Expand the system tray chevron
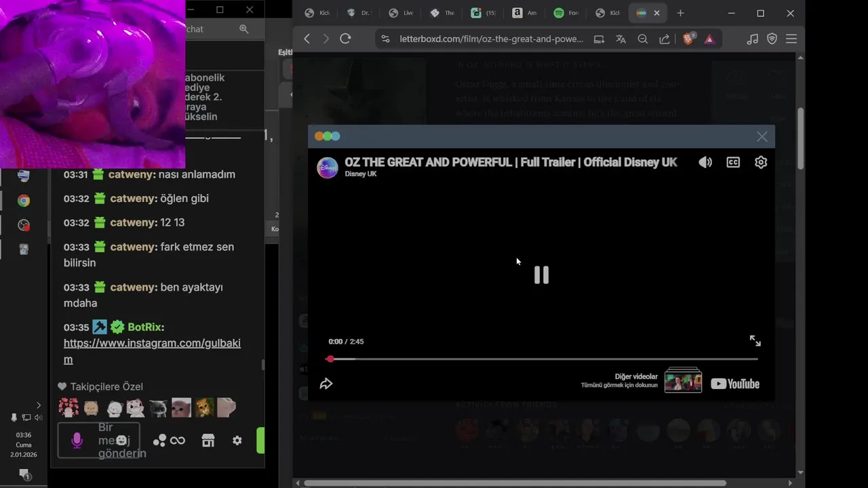Image resolution: width=868 pixels, height=488 pixels. [38, 405]
